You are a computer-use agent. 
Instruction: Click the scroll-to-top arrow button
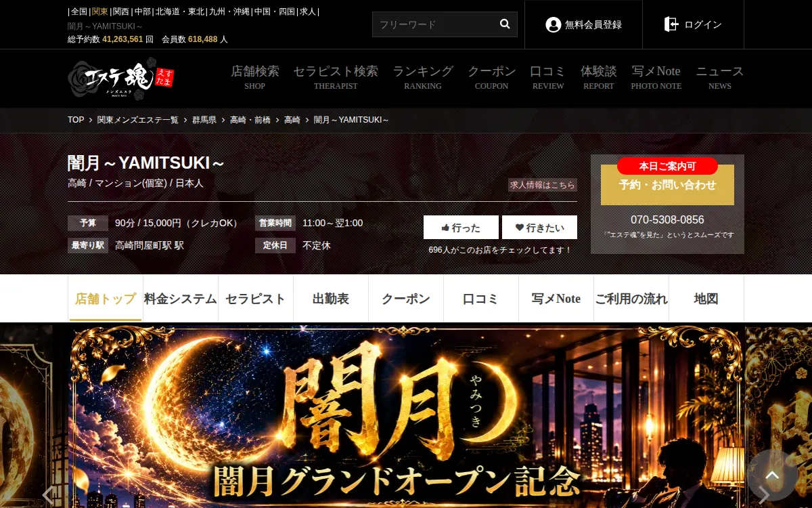772,475
